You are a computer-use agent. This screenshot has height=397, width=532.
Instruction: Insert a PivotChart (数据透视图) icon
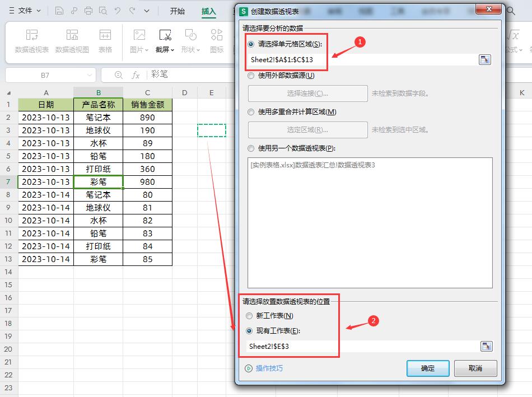pos(72,35)
